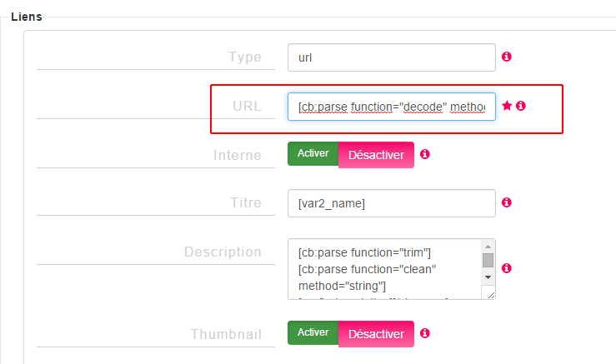The height and width of the screenshot is (364, 616).
Task: Click the Description info icon
Action: (507, 268)
